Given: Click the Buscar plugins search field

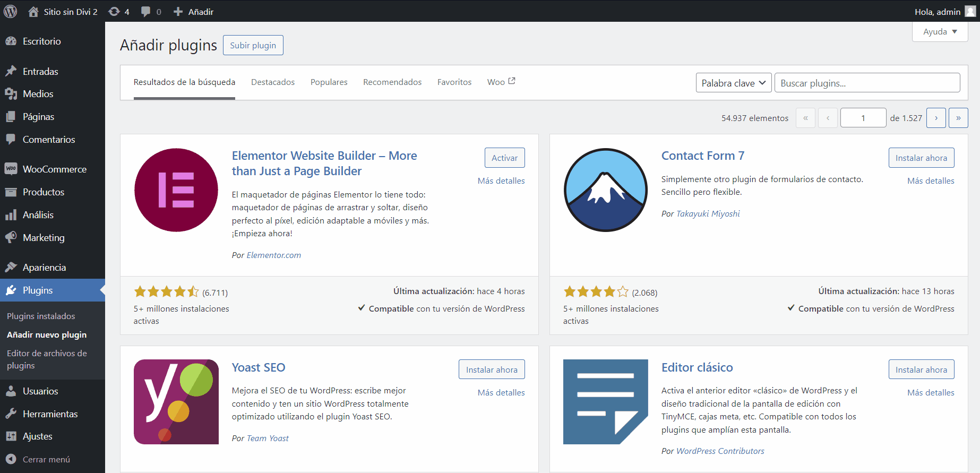Looking at the screenshot, I should [x=867, y=83].
